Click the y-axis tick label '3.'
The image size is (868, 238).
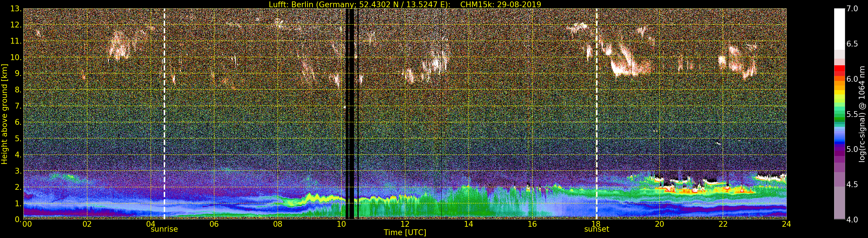coord(18,171)
